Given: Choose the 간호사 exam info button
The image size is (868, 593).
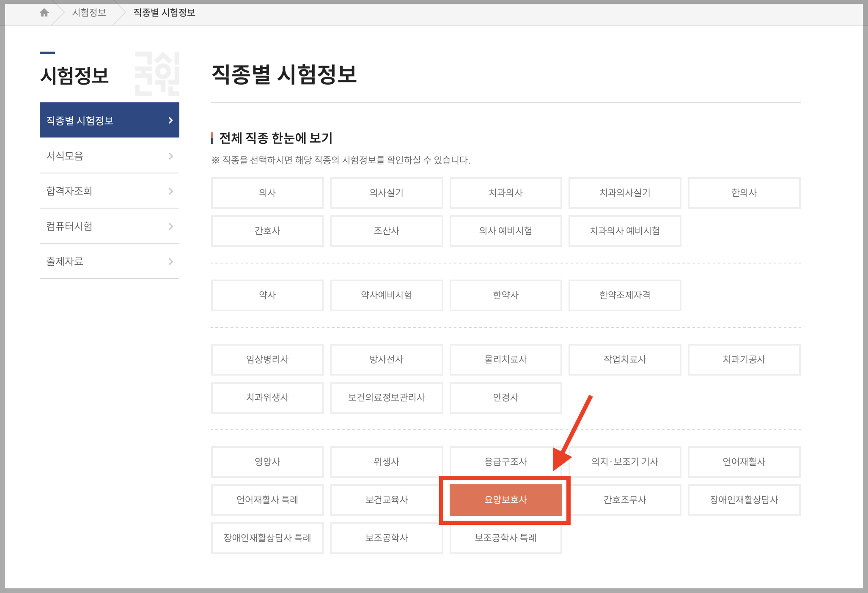Looking at the screenshot, I should pyautogui.click(x=267, y=231).
